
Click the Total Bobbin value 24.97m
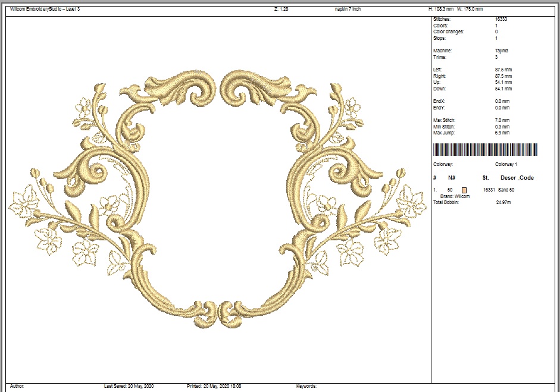[503, 203]
